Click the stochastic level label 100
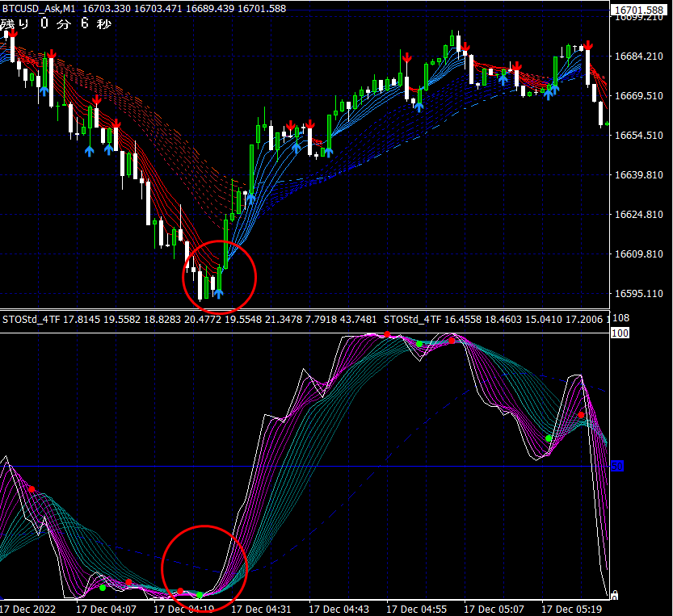673x616 pixels. (620, 333)
